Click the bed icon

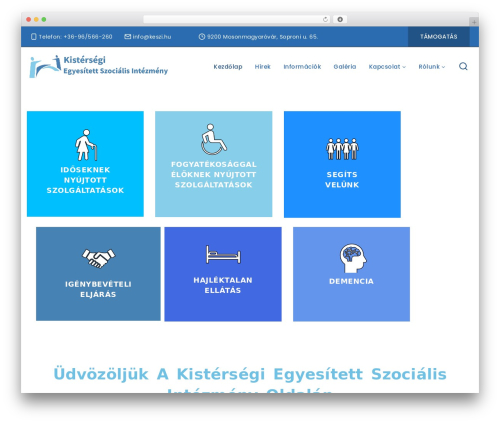[223, 255]
